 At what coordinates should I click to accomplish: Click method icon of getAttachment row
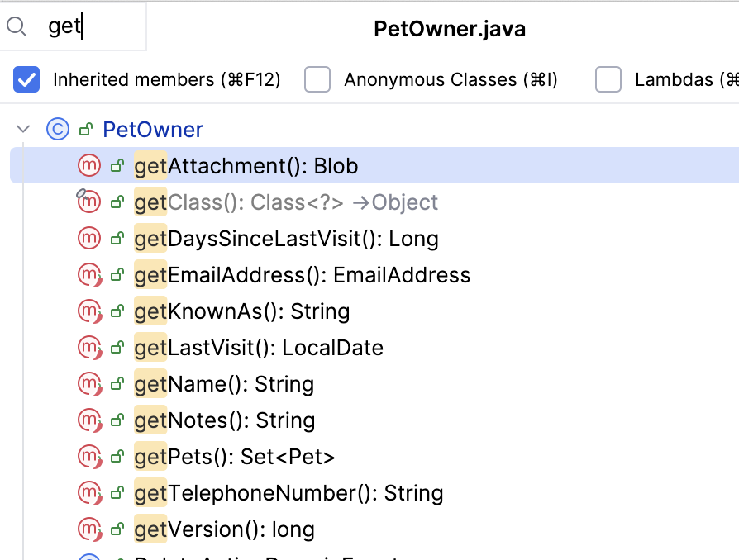89,165
